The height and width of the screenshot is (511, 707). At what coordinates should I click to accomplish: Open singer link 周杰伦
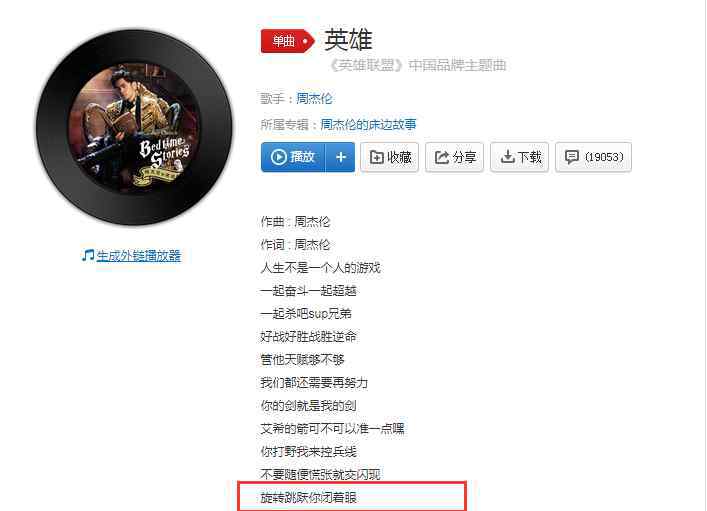point(314,98)
